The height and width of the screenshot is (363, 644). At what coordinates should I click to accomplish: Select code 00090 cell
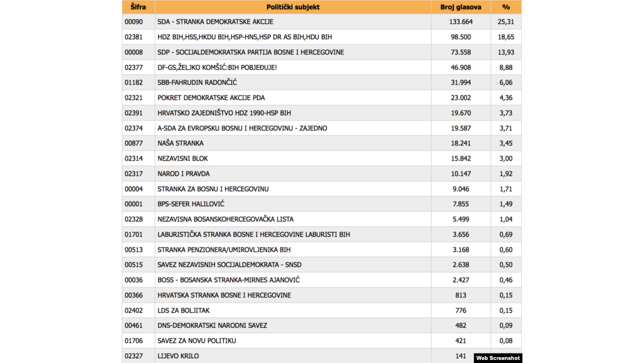click(134, 21)
